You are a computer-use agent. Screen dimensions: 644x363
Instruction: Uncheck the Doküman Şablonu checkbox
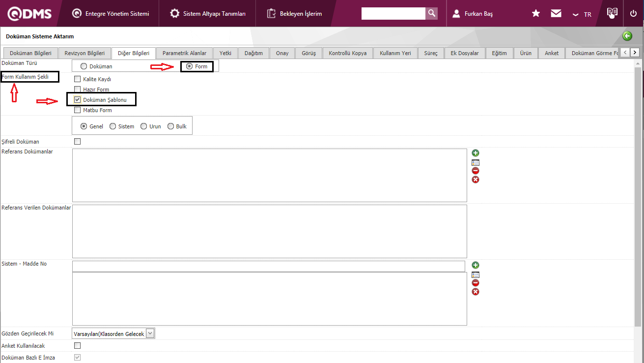click(77, 100)
